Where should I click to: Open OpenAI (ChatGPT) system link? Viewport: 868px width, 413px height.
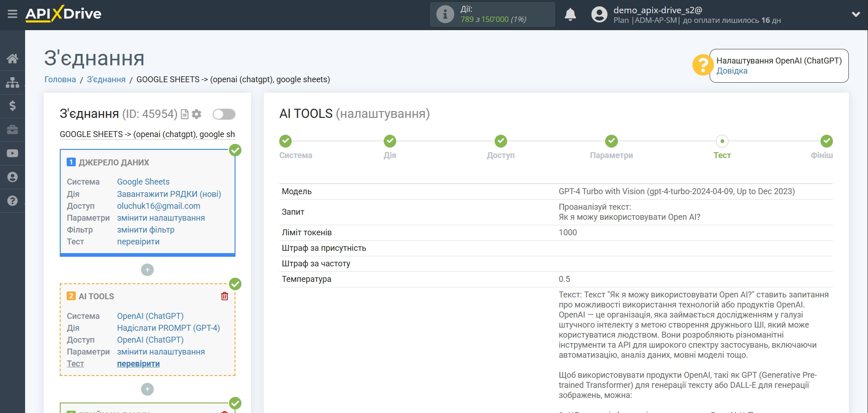pos(150,316)
